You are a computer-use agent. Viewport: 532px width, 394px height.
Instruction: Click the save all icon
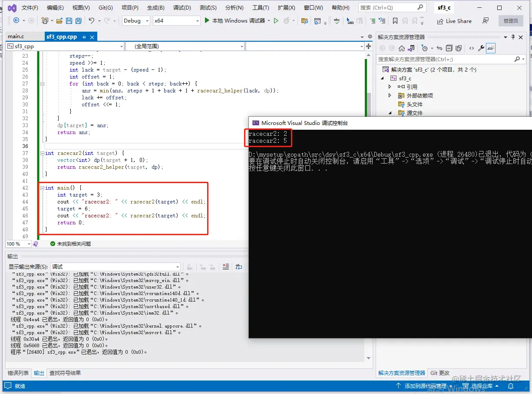point(79,20)
